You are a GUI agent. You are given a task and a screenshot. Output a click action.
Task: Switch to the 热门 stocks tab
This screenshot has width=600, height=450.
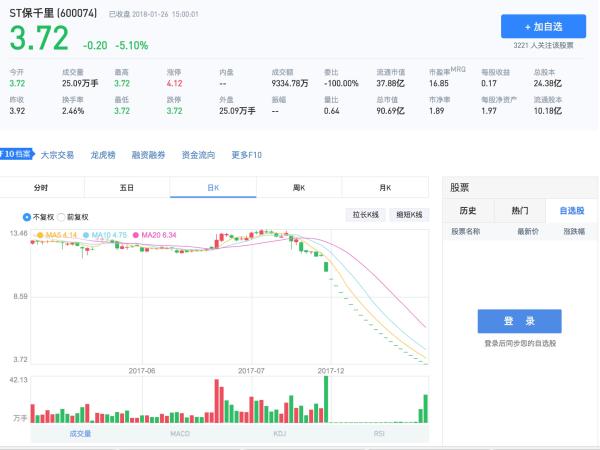tap(520, 211)
